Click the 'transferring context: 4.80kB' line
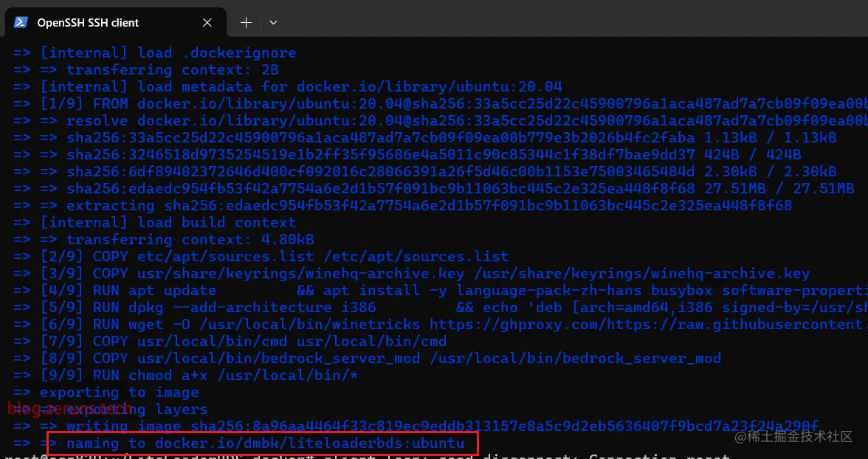 [164, 240]
